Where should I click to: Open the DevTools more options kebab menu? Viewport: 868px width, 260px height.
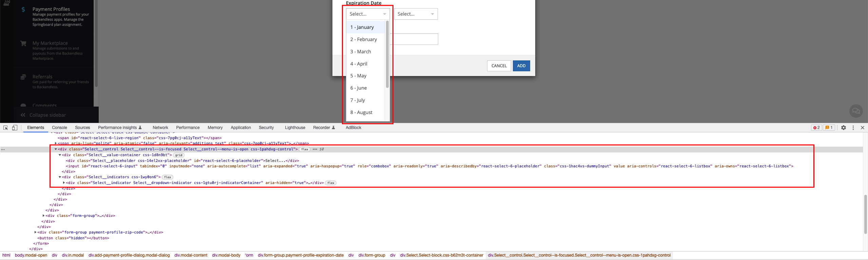853,128
